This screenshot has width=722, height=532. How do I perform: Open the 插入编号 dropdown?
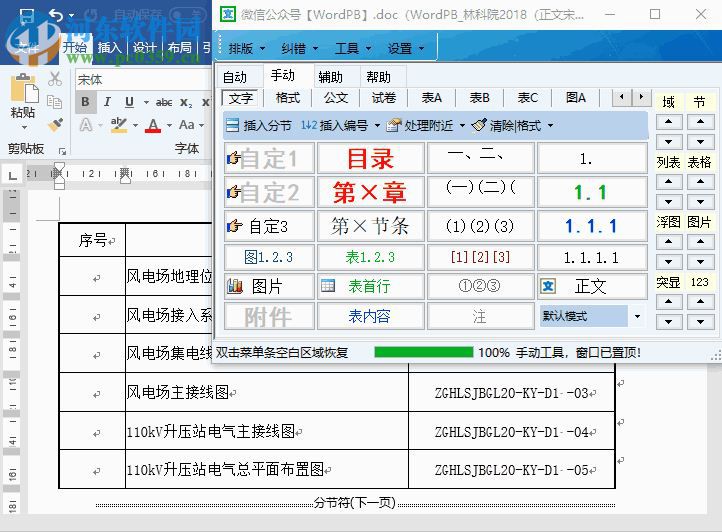pos(378,125)
